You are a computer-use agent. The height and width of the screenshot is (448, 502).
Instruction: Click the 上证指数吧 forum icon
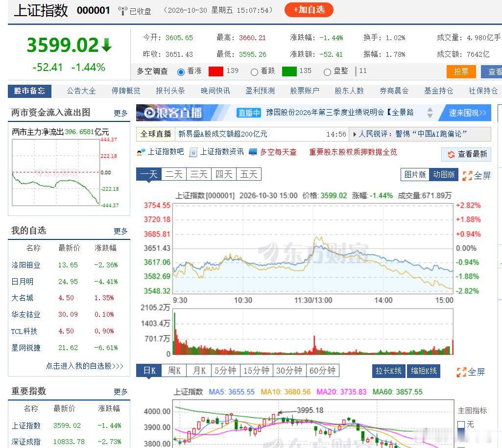(141, 152)
